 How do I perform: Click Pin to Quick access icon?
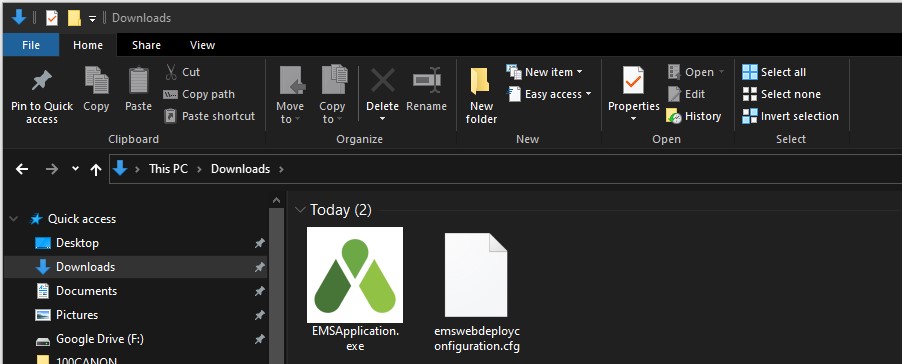[x=42, y=82]
